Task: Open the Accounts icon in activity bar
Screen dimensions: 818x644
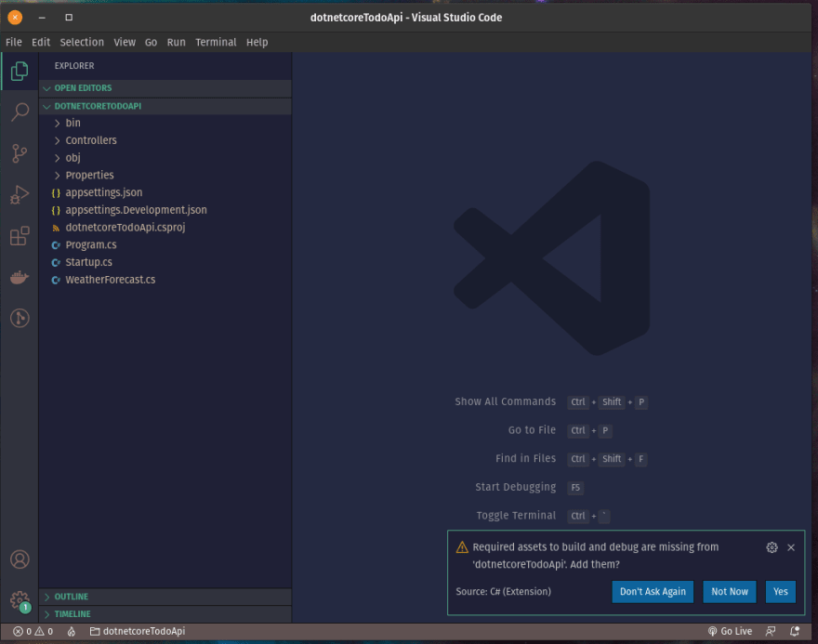Action: 20,559
